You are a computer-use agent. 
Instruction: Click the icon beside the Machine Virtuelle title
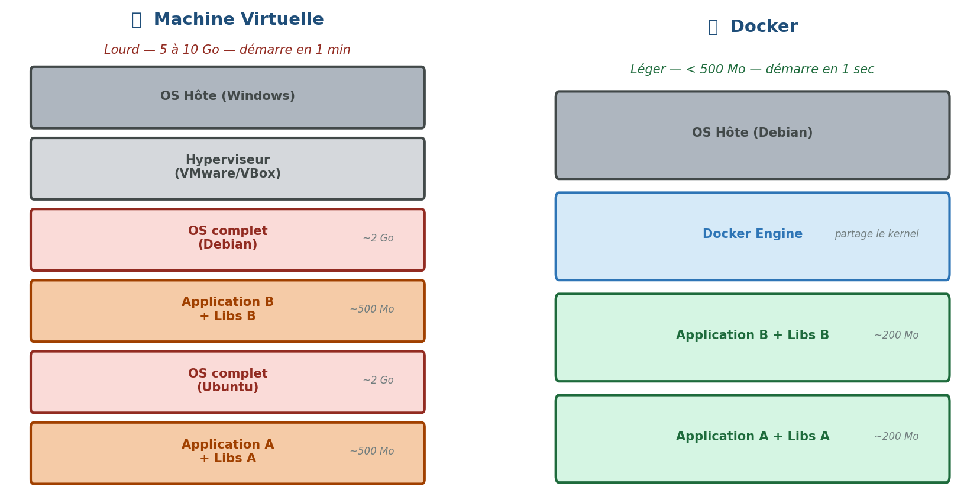[136, 20]
